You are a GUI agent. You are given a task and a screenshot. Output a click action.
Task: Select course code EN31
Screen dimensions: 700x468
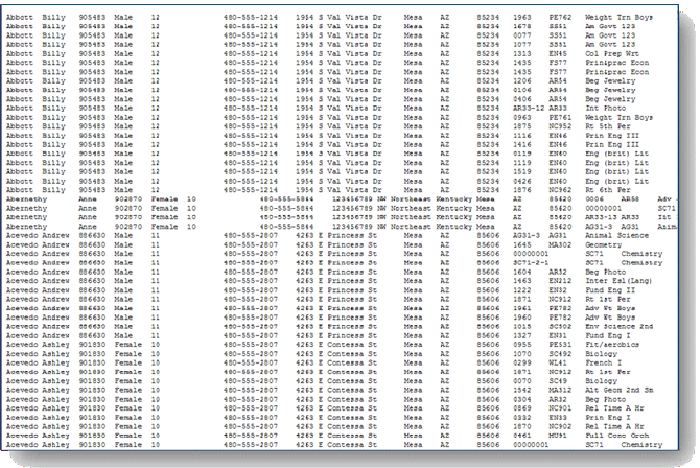coord(558,335)
